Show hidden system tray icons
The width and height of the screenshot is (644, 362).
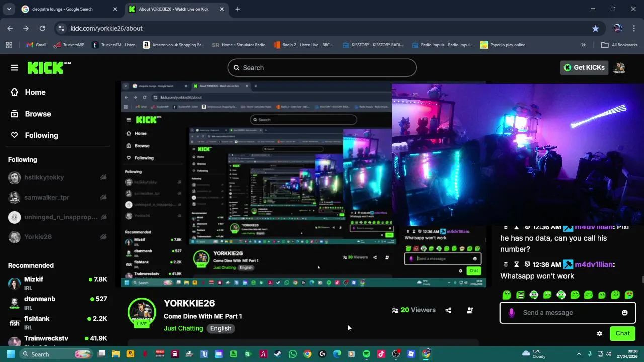pyautogui.click(x=579, y=354)
